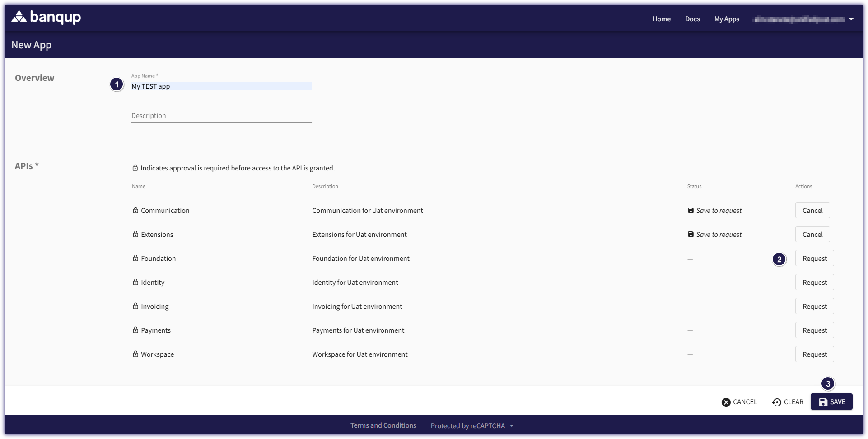Click the save icon in Extensions status
Screen dimensions: 868x439
691,234
